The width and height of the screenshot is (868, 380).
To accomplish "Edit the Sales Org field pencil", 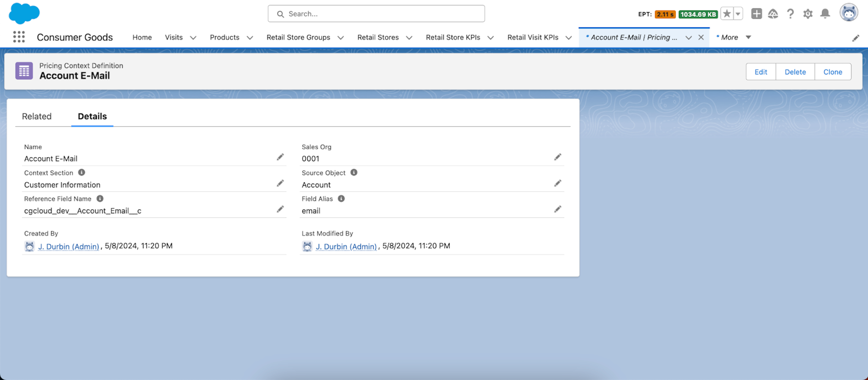I will [x=558, y=157].
